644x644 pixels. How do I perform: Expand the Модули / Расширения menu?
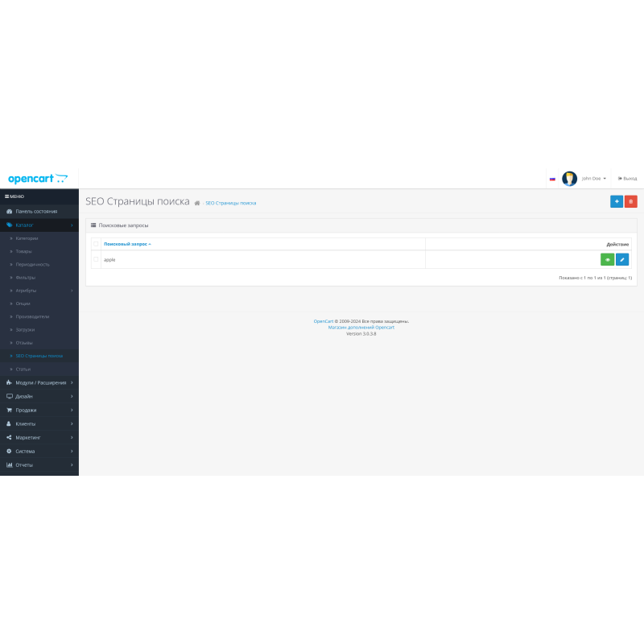[40, 382]
